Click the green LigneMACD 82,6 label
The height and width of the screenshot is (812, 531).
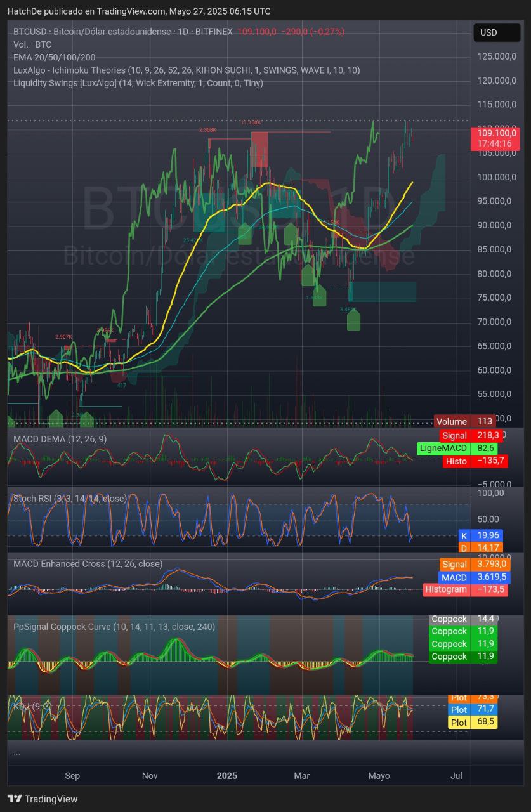tap(458, 448)
